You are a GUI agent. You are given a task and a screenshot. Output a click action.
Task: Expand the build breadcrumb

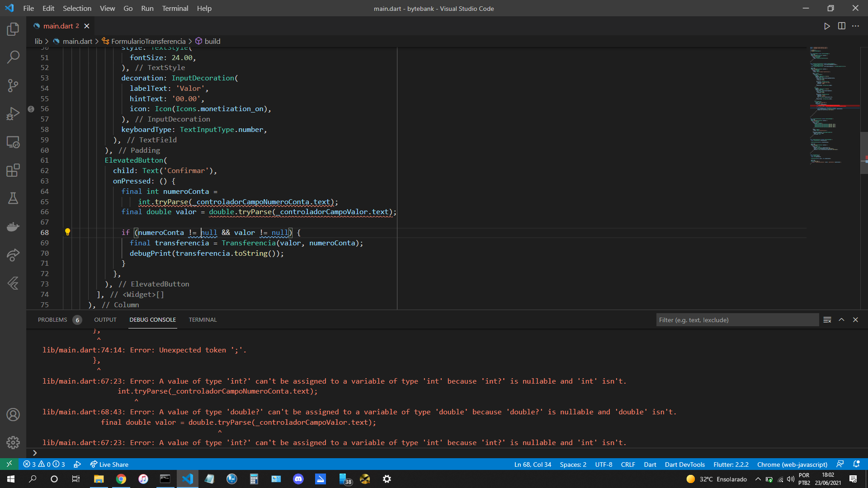[208, 41]
